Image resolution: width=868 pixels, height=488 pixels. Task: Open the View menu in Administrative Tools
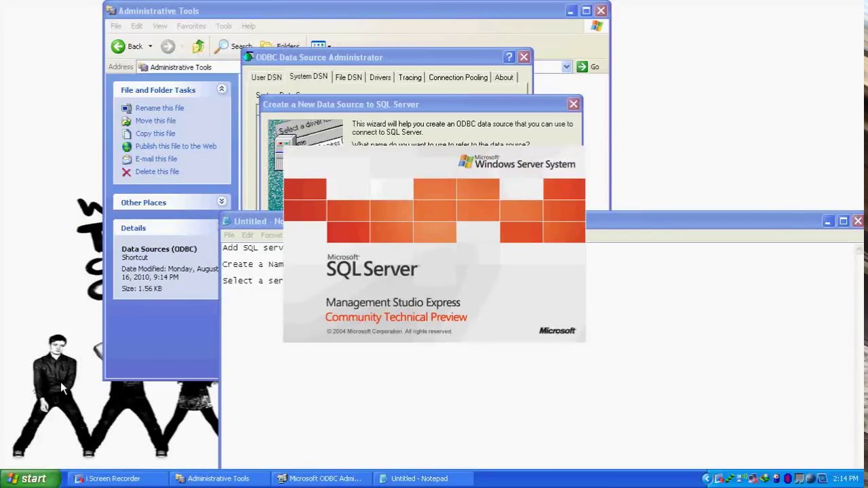(159, 26)
